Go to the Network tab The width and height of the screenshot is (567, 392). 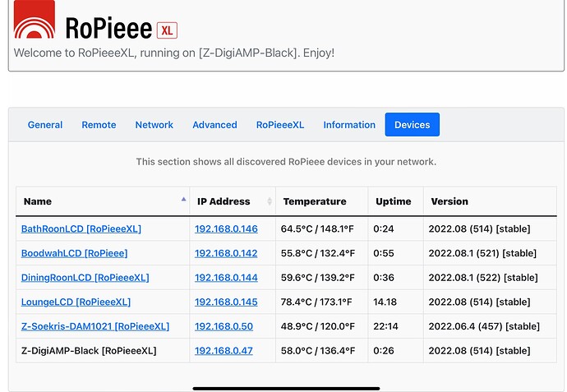click(x=154, y=125)
